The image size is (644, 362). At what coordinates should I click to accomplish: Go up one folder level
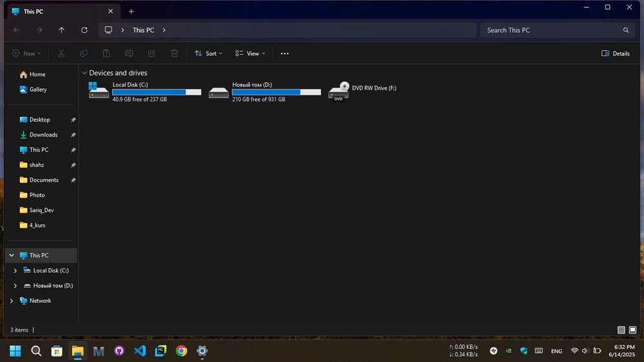(x=62, y=30)
